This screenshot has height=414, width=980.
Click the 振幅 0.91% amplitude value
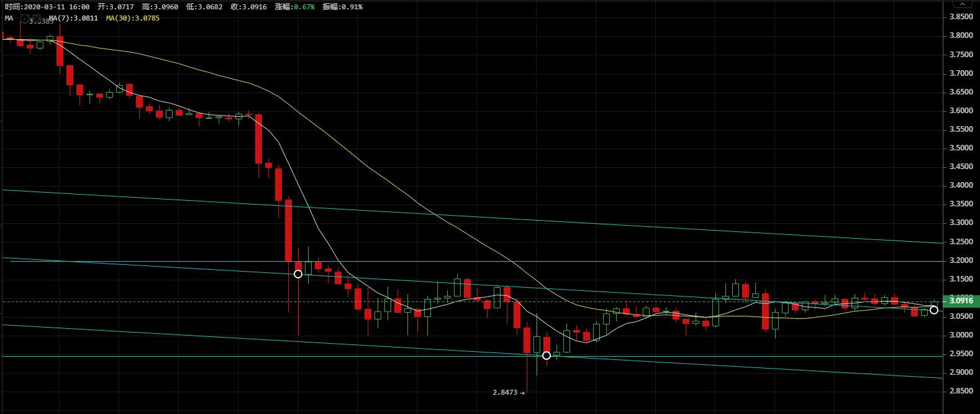343,7
